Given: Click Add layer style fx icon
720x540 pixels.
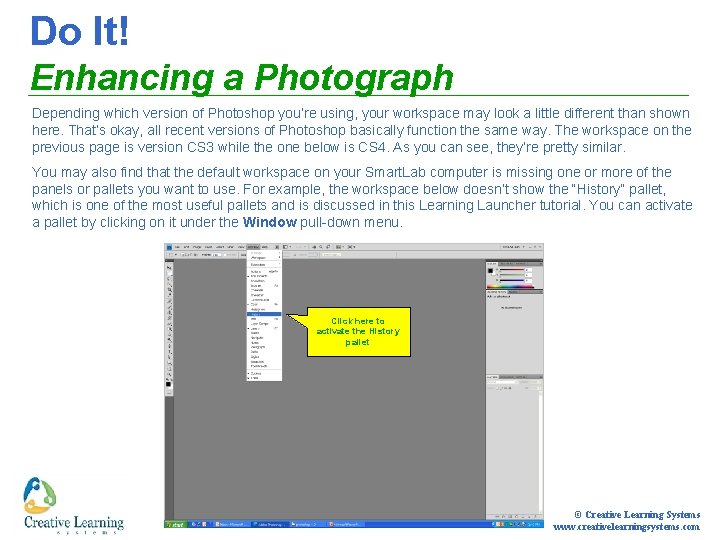Looking at the screenshot, I should coord(503,517).
